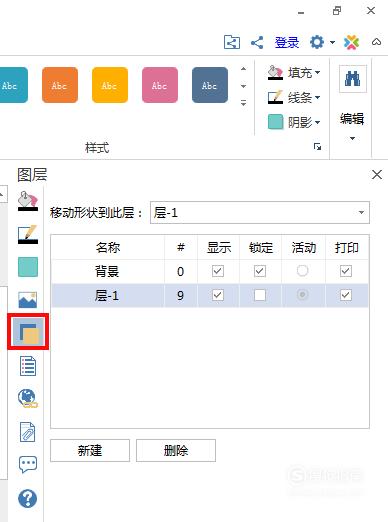Apply the dark blue Abc style swatch
Screen dimensions: 388x522
210,85
